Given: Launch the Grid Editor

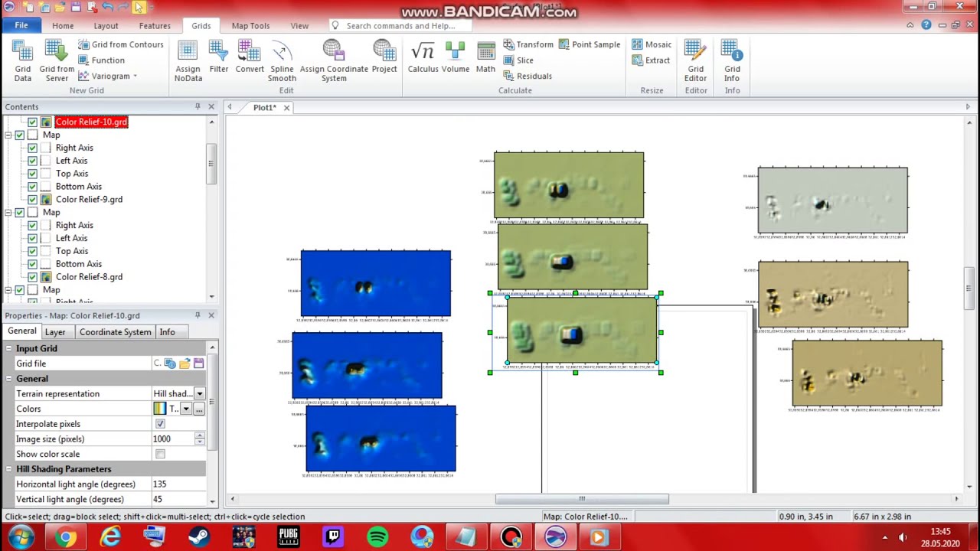Looking at the screenshot, I should tap(695, 61).
